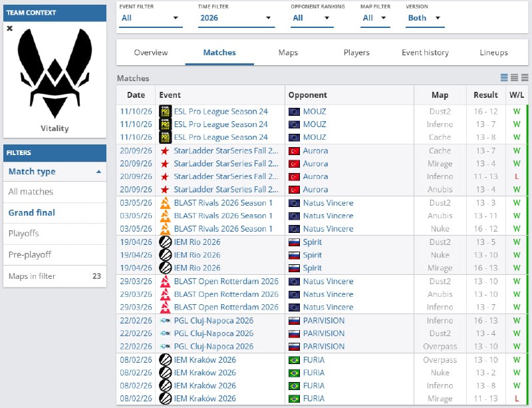Remove Vitality team context with X icon

click(x=10, y=28)
